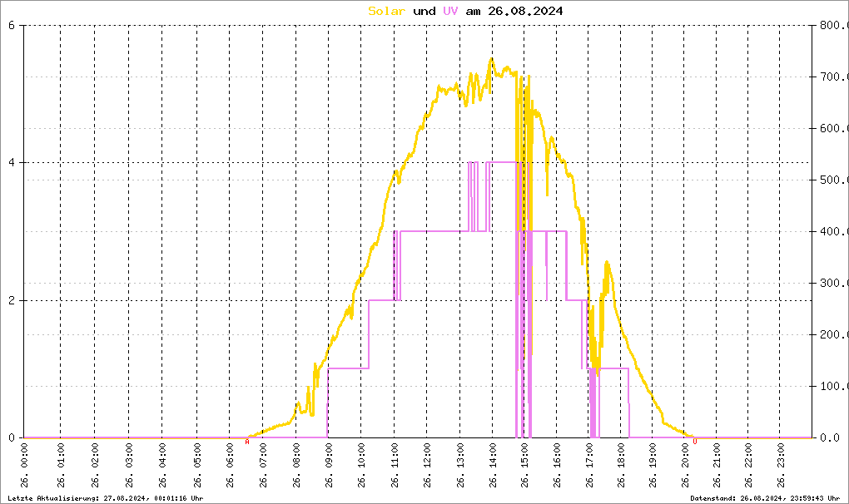Click the time label "26. 00:00"

24,465
